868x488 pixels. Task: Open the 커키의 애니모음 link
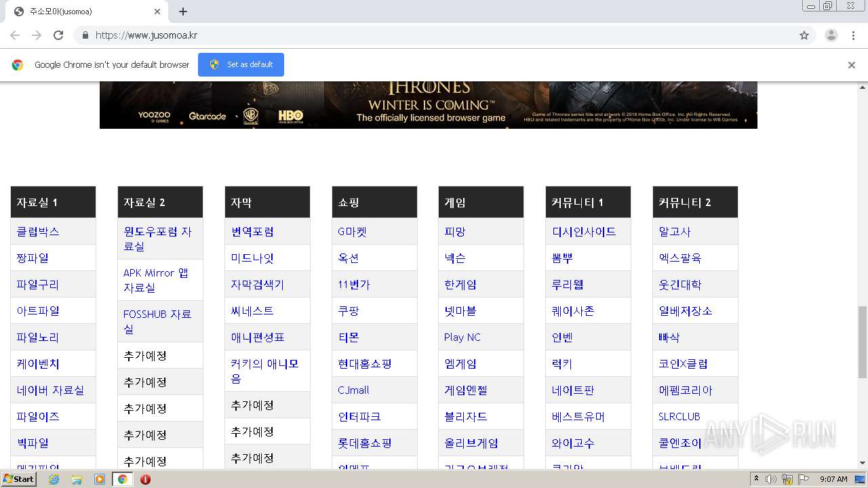click(264, 371)
